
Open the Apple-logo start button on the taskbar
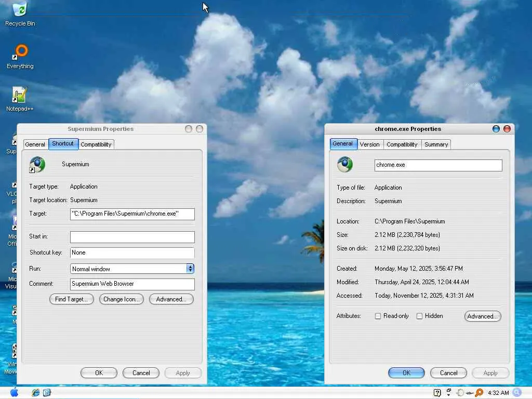14,393
